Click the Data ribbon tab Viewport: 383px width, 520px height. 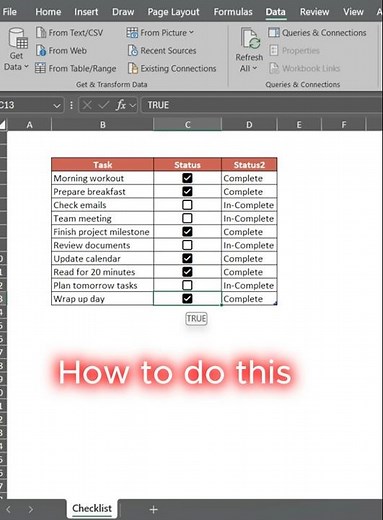(x=275, y=12)
